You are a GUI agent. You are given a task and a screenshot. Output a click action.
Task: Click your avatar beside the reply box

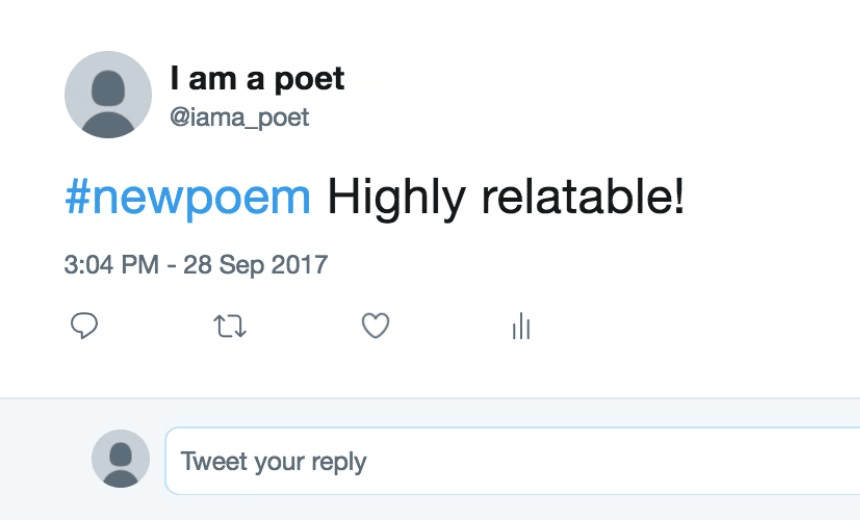121,459
